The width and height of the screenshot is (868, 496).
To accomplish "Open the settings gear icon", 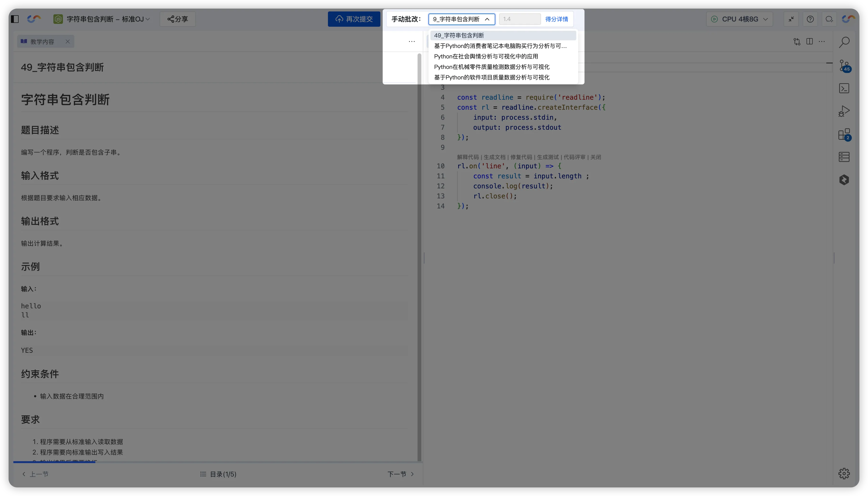I will coord(844,473).
